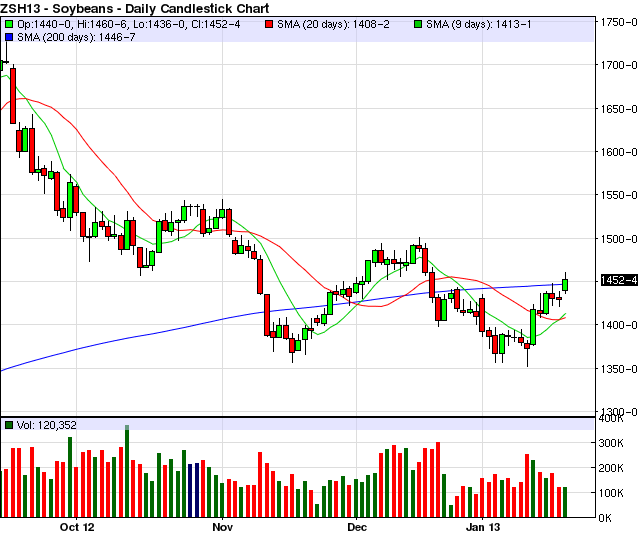Click the current price tag 1452-4
Image resolution: width=640 pixels, height=536 pixels.
click(x=619, y=280)
